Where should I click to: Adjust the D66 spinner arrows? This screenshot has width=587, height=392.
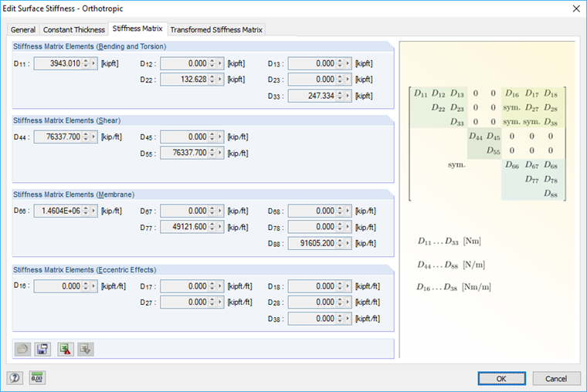click(x=86, y=211)
